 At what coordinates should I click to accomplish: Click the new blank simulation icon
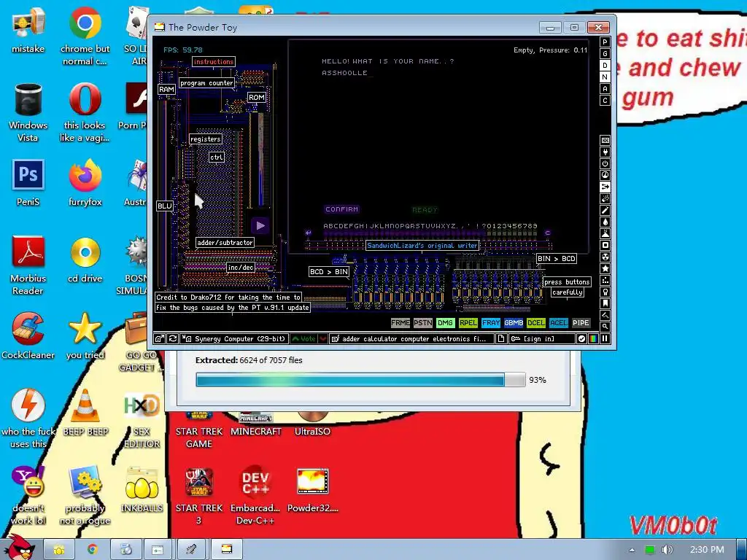pyautogui.click(x=500, y=338)
